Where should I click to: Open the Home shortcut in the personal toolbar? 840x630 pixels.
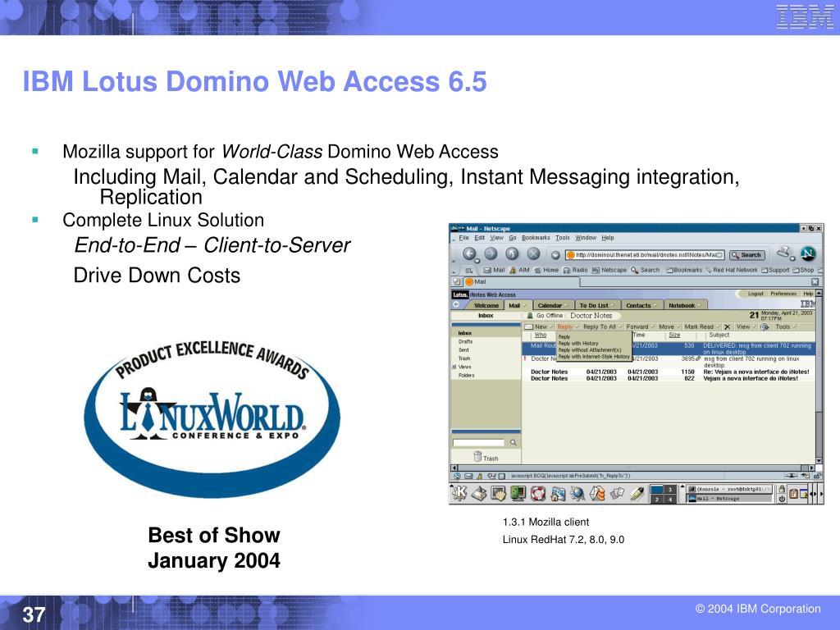coord(546,270)
